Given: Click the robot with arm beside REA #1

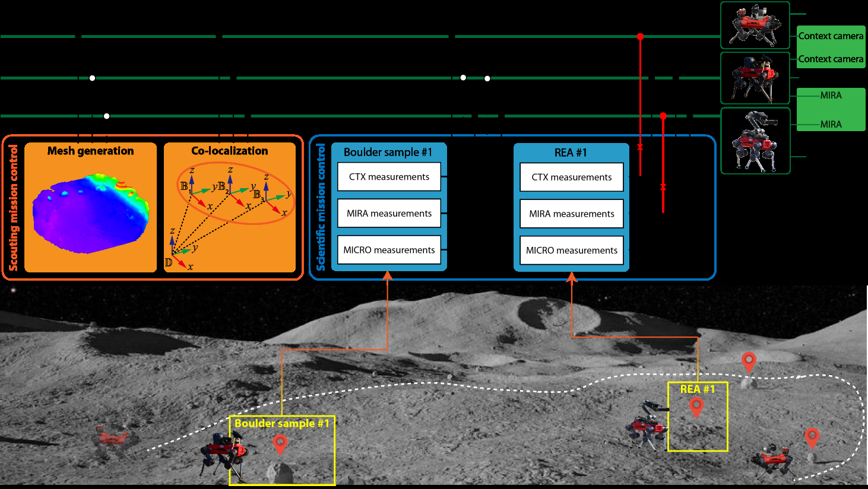Looking at the screenshot, I should pyautogui.click(x=647, y=425).
